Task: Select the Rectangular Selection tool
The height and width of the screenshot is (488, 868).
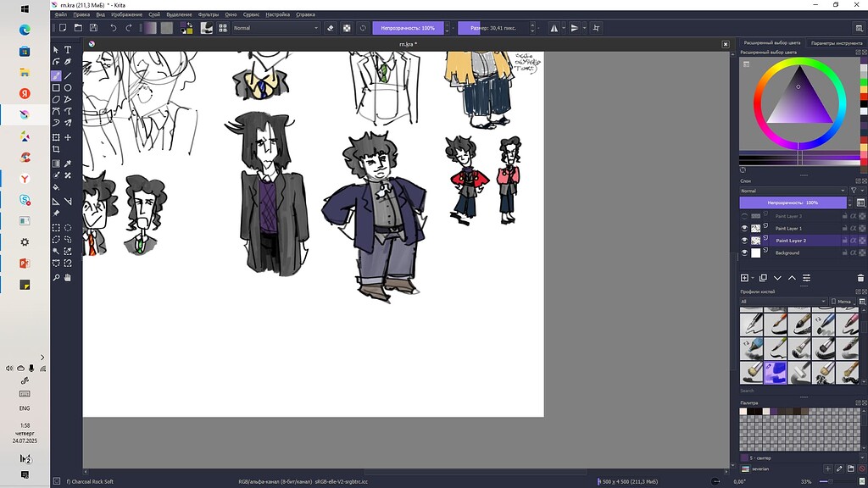Action: coord(56,227)
